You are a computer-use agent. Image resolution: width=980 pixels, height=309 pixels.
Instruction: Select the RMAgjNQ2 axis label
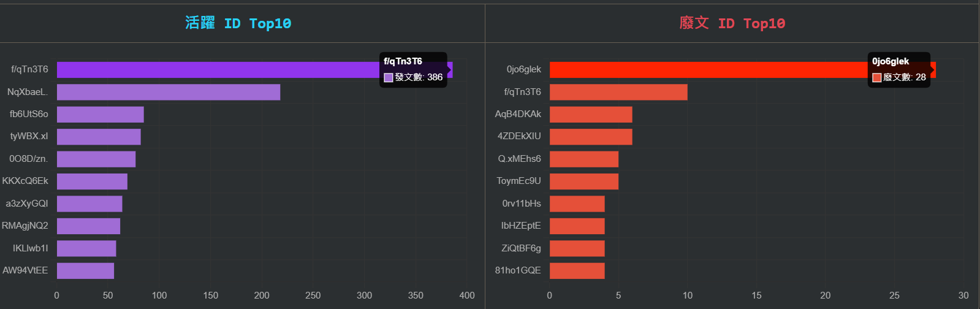tap(25, 226)
